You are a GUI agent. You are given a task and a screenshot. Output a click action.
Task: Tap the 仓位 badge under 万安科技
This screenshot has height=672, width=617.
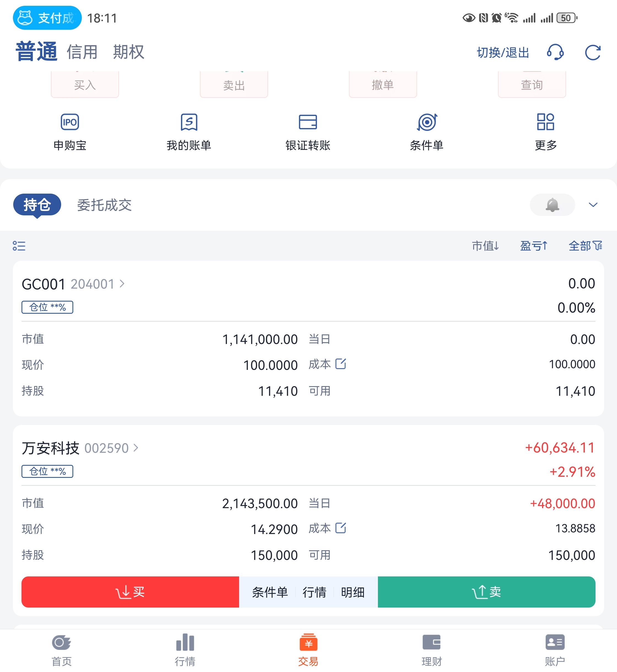[47, 471]
